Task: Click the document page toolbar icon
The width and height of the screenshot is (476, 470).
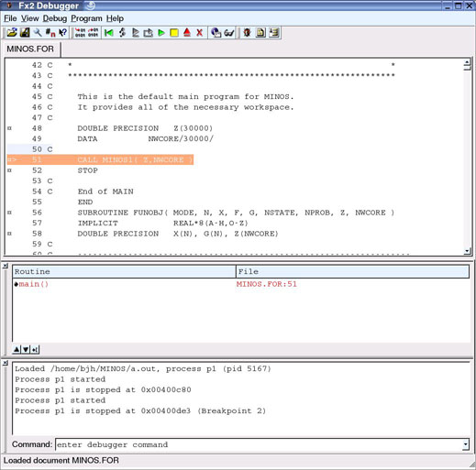Action: click(260, 32)
